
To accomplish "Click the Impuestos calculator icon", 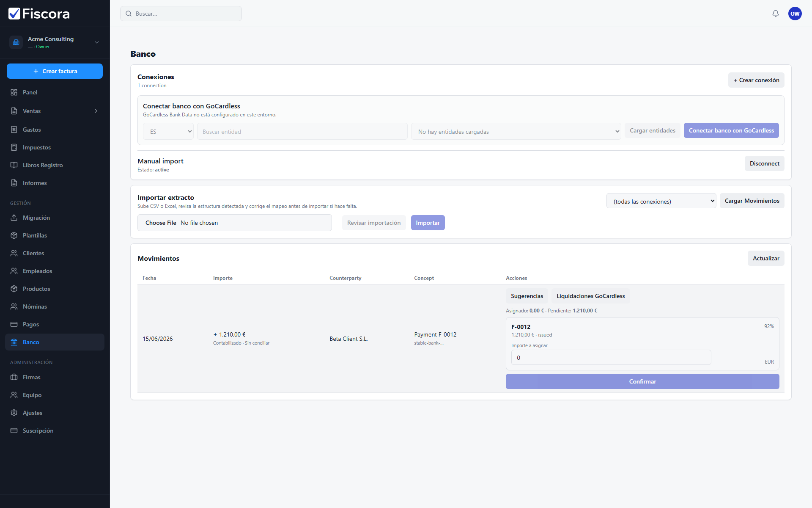I will (14, 147).
